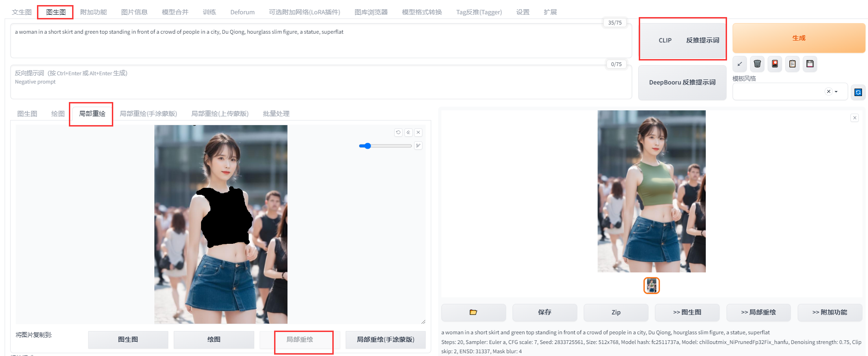
Task: Open the 图库浏览器 tab
Action: click(371, 12)
